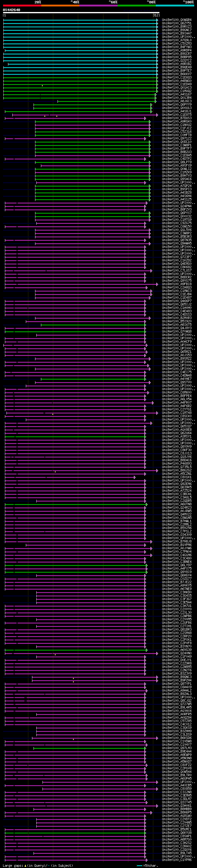
Task: Click the UniRef100_B6KSD6 label
Action: [x=177, y=738]
